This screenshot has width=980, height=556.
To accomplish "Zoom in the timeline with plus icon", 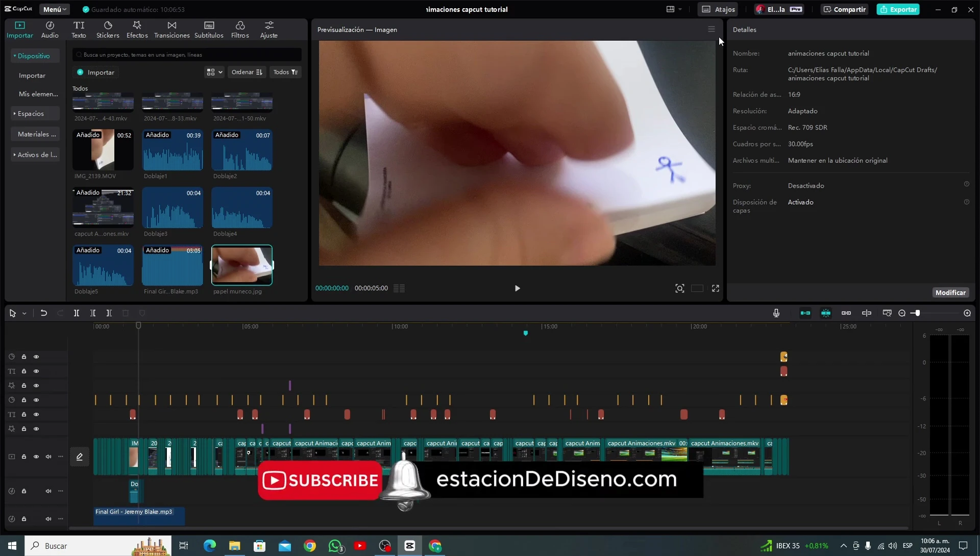I will click(x=967, y=313).
